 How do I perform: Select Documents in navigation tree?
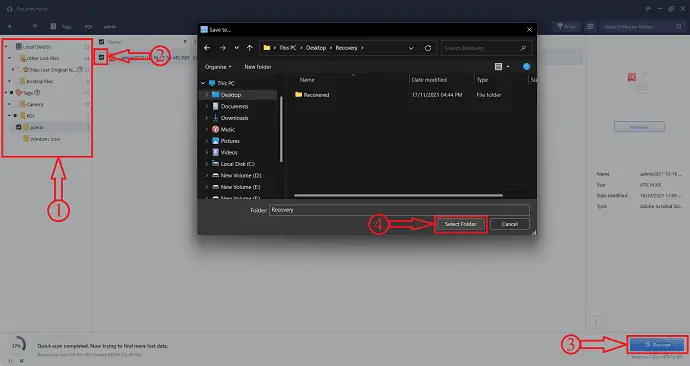tap(234, 106)
